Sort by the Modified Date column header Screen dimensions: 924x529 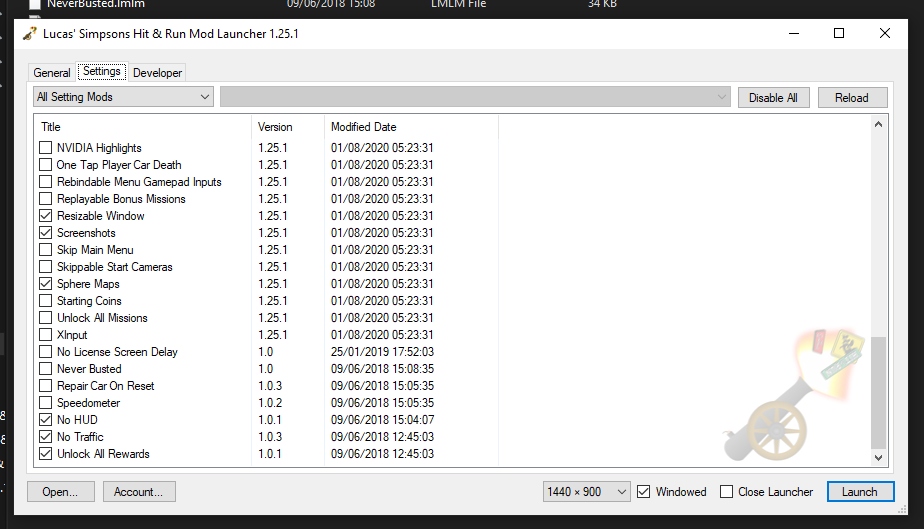point(411,127)
